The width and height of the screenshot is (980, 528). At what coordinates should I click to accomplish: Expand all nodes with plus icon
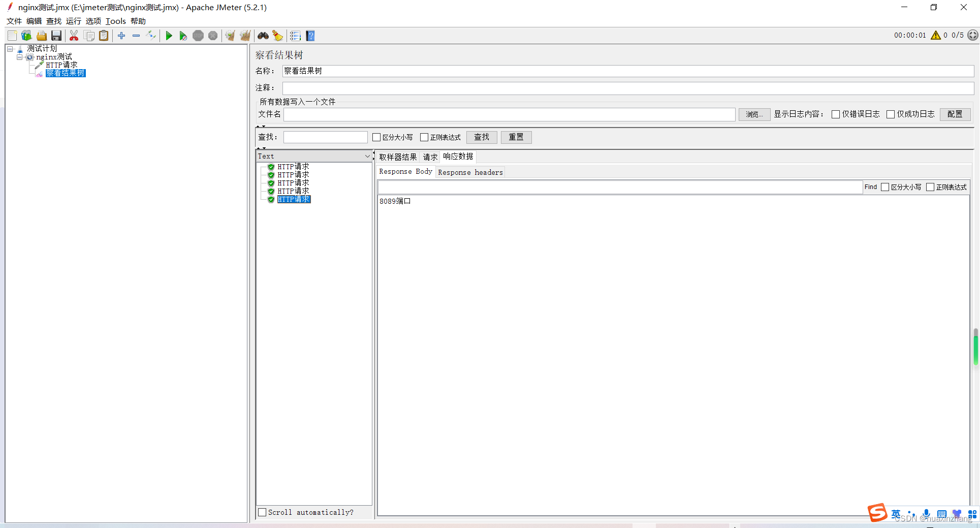(121, 36)
